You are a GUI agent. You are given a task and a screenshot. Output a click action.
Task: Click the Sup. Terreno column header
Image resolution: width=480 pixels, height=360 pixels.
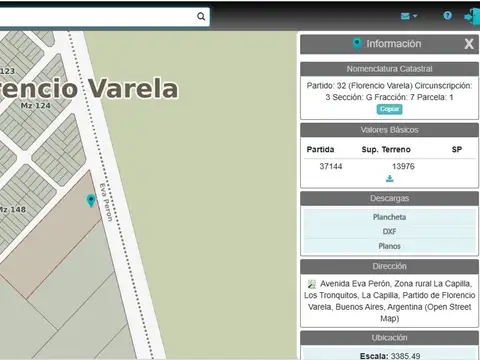[386, 149]
